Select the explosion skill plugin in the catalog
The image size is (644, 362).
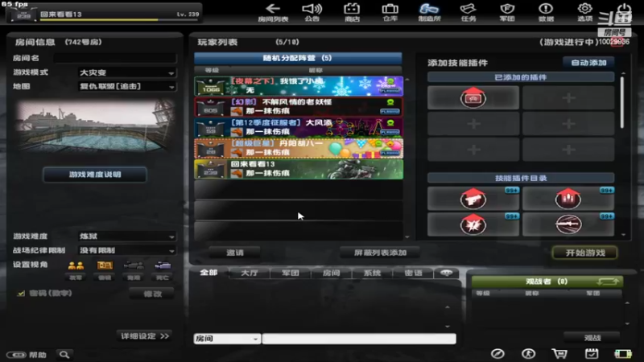click(x=473, y=224)
